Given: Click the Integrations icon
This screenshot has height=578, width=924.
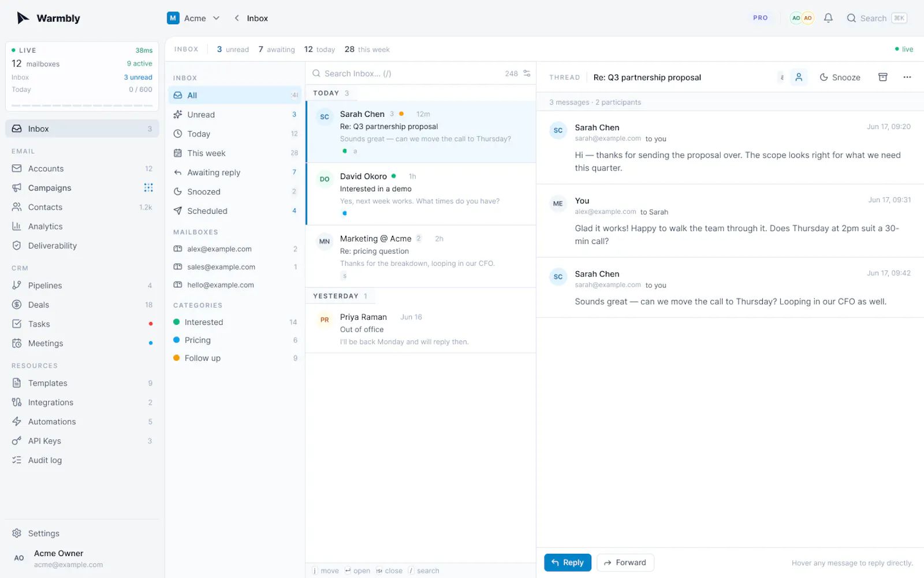Looking at the screenshot, I should pos(17,402).
